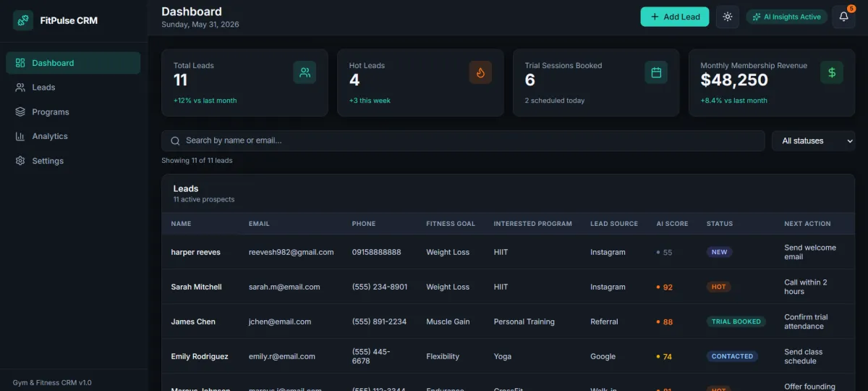Sort by the NAME column header
Image resolution: width=868 pixels, height=391 pixels.
pos(181,224)
